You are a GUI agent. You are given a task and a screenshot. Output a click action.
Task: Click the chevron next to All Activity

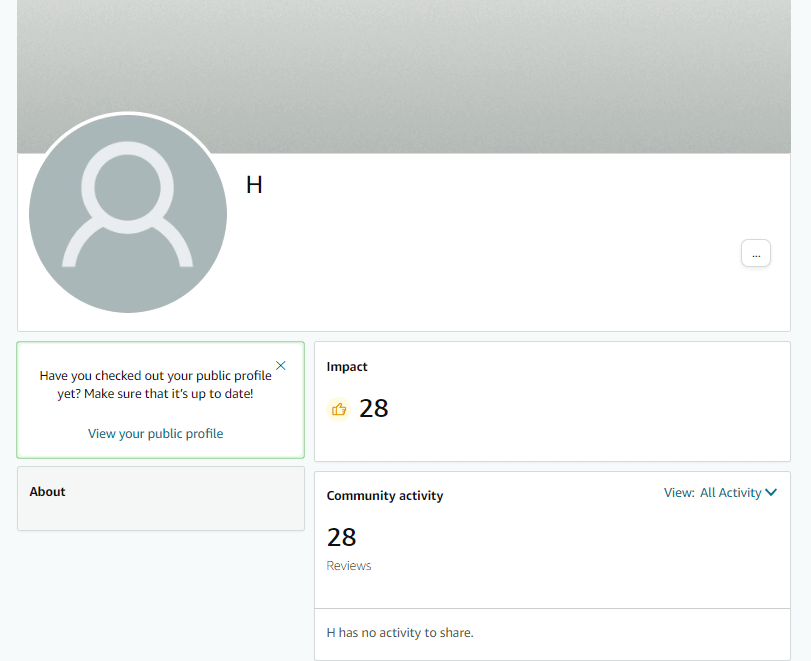pyautogui.click(x=770, y=492)
